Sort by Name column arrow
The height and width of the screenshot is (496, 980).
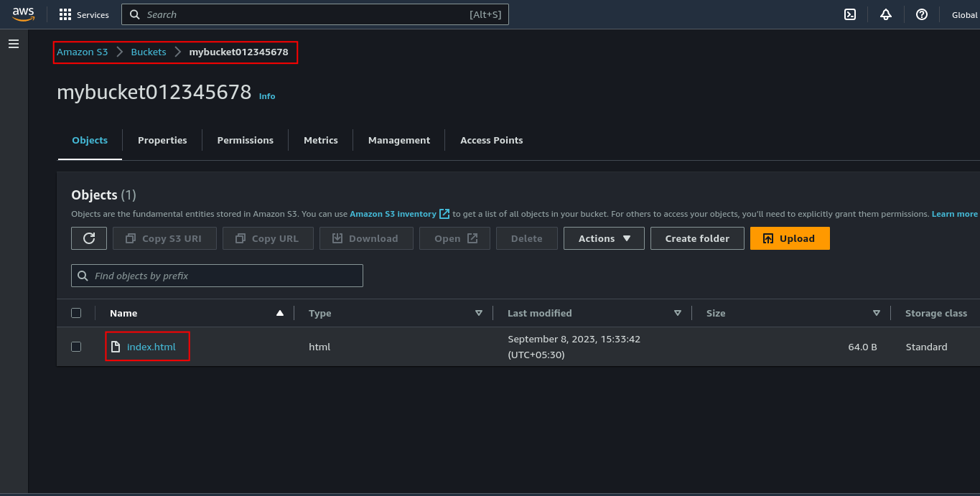click(280, 313)
